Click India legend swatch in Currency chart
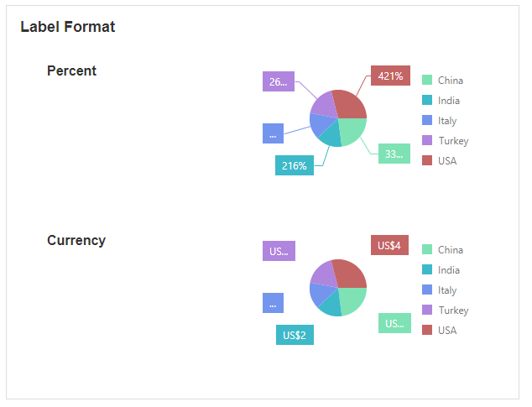This screenshot has width=532, height=407. coord(427,270)
